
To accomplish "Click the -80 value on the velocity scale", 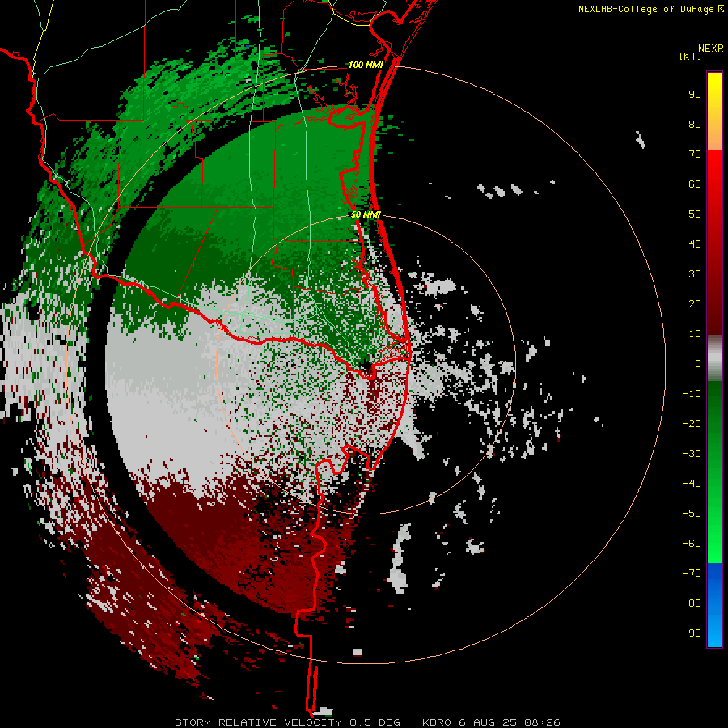I will point(692,603).
